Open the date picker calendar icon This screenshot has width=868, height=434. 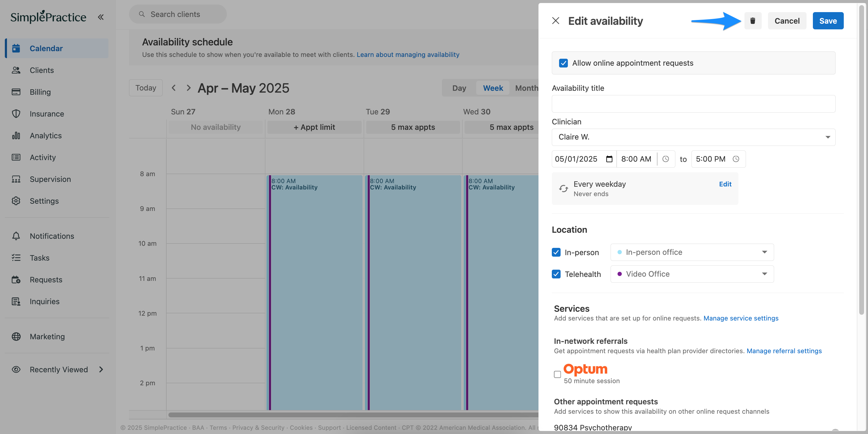[609, 159]
